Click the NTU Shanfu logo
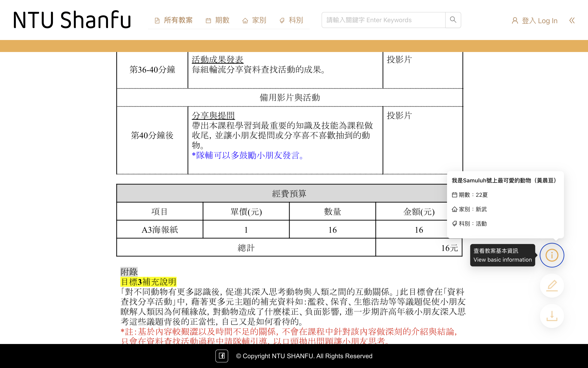This screenshot has width=588, height=368. tap(72, 20)
